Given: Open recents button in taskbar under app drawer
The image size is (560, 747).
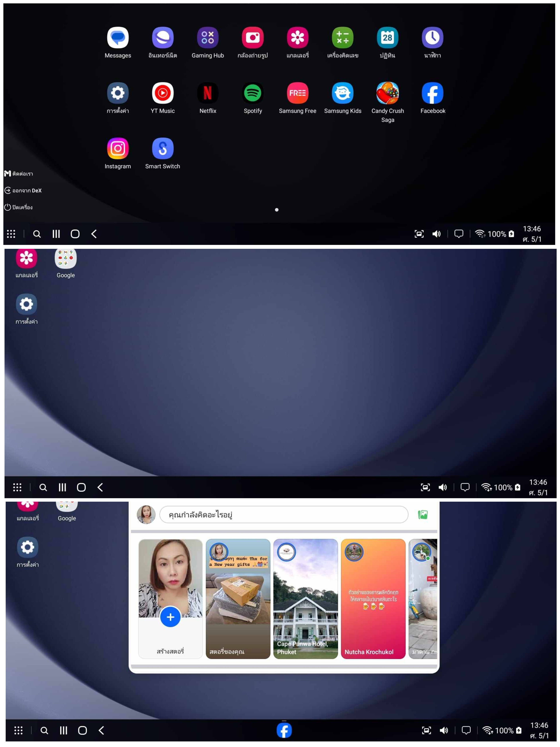Looking at the screenshot, I should [56, 234].
